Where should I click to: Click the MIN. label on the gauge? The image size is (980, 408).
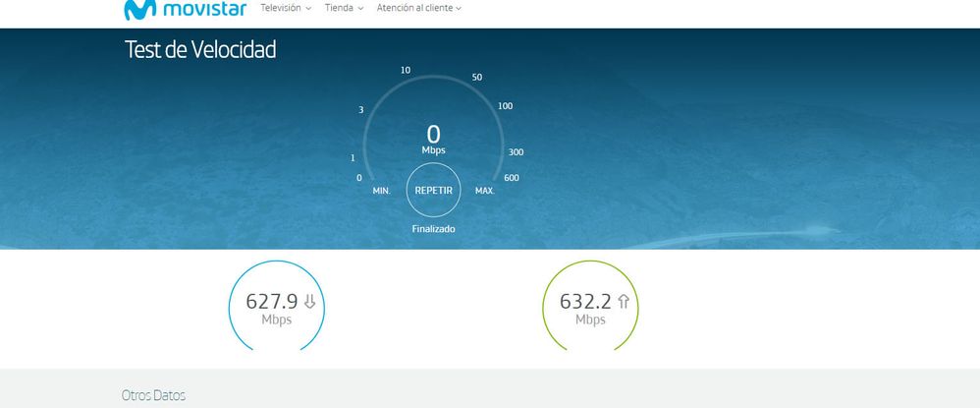(382, 191)
